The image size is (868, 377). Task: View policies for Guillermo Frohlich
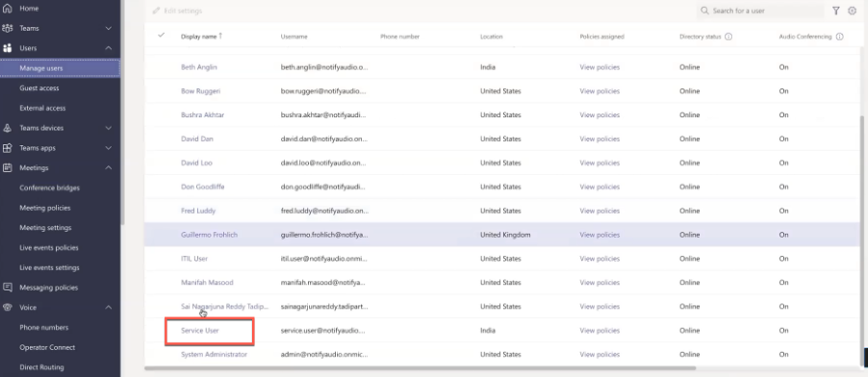point(600,235)
